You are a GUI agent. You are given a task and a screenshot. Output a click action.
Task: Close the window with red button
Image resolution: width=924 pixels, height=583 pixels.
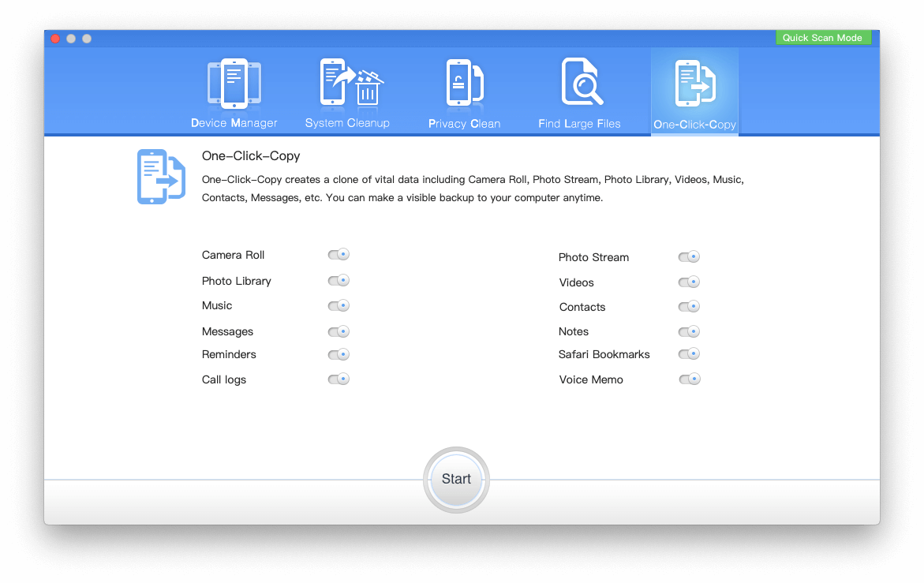tap(55, 39)
